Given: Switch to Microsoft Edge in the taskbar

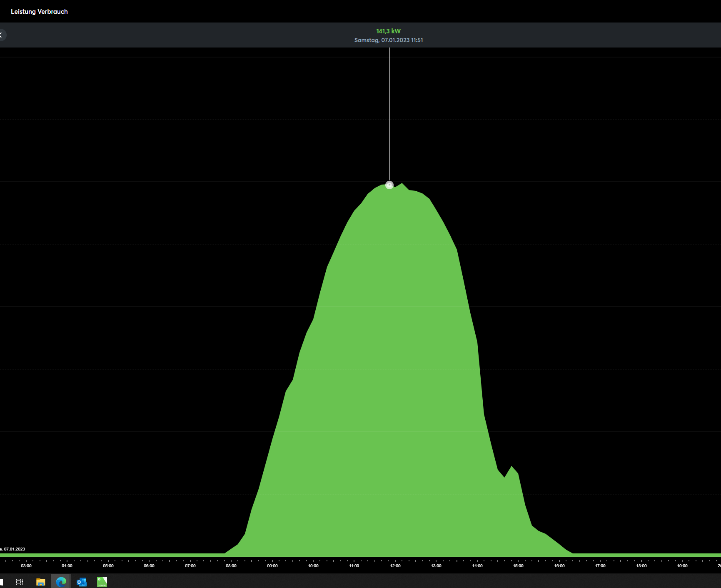Looking at the screenshot, I should pos(61,582).
